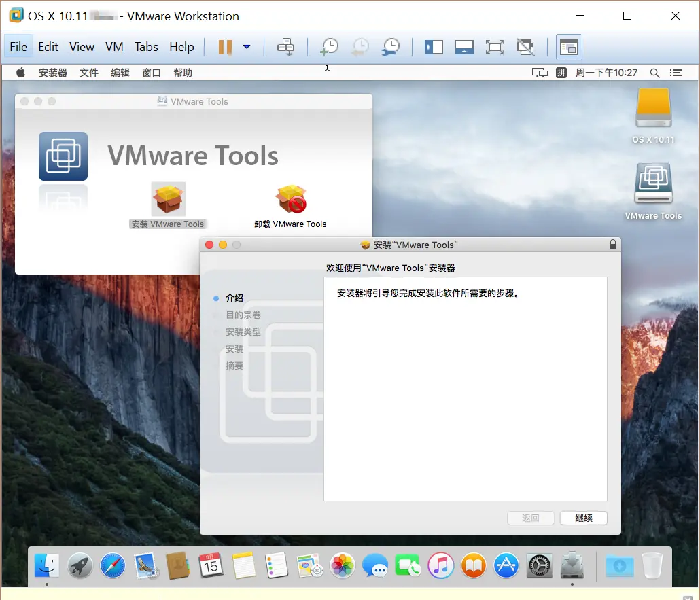Launch Safari from the Dock
The image size is (700, 600).
point(112,565)
